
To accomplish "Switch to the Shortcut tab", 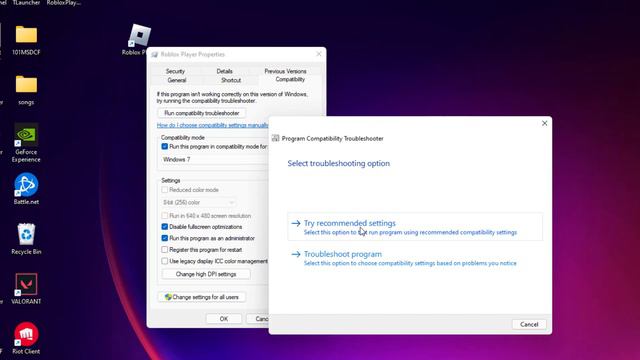I will point(231,80).
